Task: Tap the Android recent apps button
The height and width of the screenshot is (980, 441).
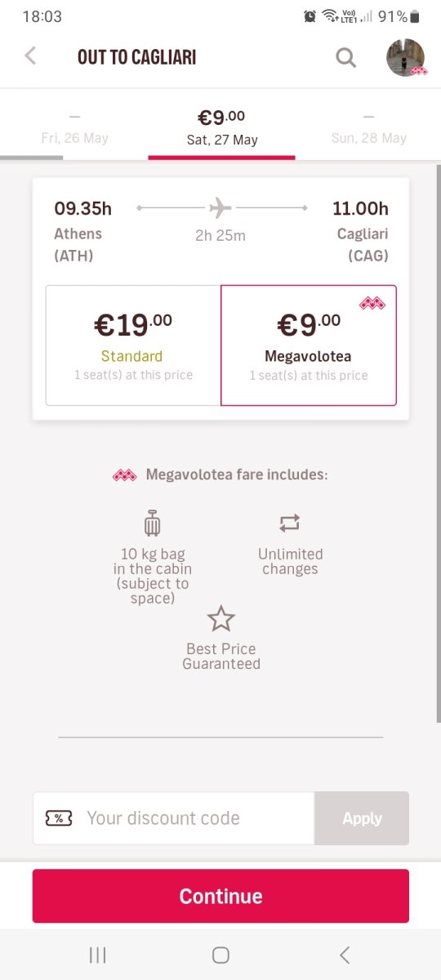Action: tap(97, 955)
